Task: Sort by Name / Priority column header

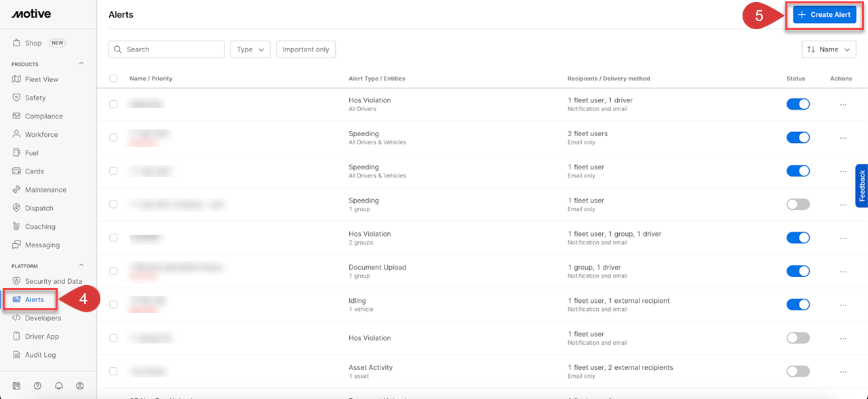Action: pos(151,79)
